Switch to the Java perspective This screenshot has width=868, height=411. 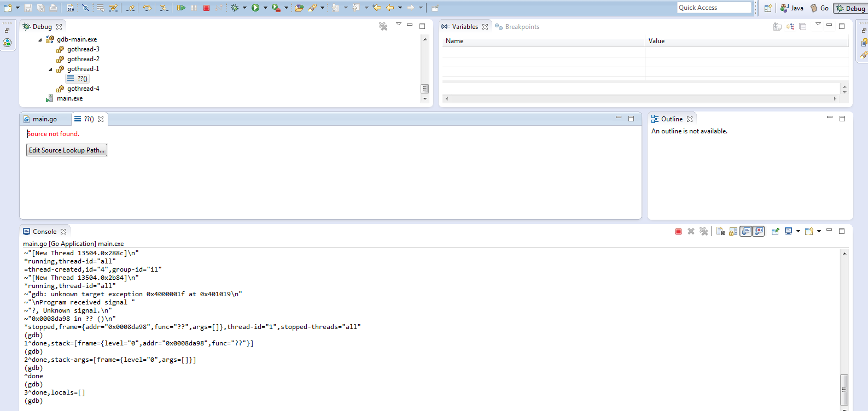(792, 8)
